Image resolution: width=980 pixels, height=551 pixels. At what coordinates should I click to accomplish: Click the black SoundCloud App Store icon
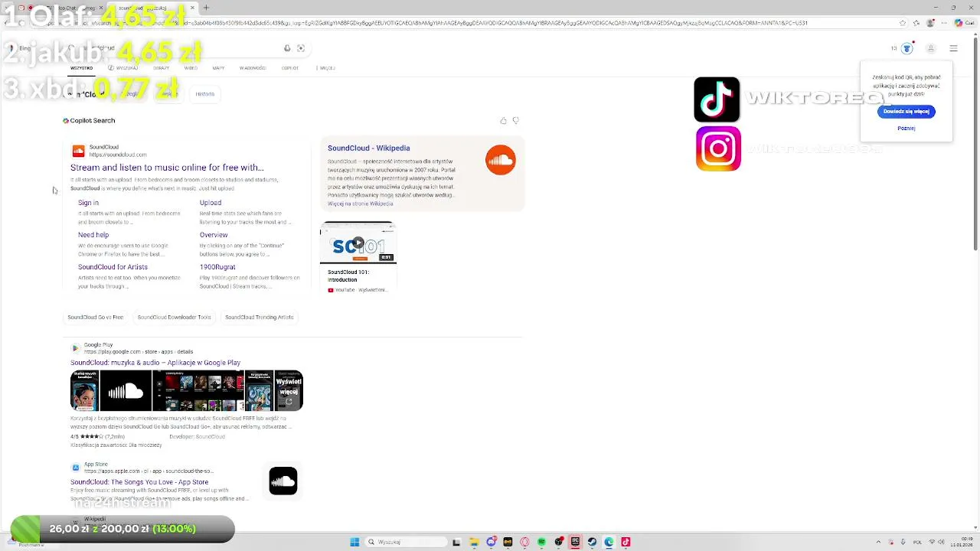[x=283, y=481]
